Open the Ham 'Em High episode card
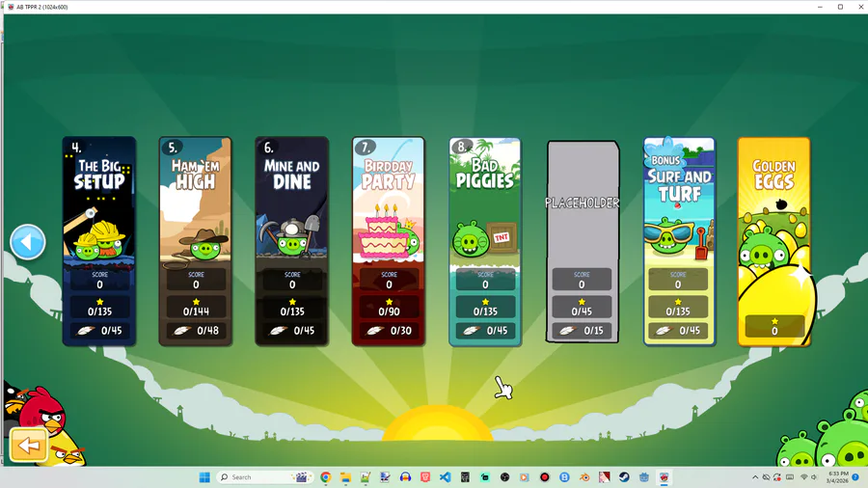Image resolution: width=868 pixels, height=488 pixels. click(x=196, y=241)
